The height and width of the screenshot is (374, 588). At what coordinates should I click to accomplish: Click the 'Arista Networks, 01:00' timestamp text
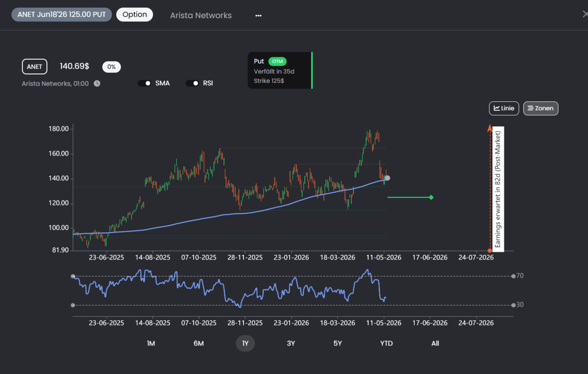click(55, 84)
